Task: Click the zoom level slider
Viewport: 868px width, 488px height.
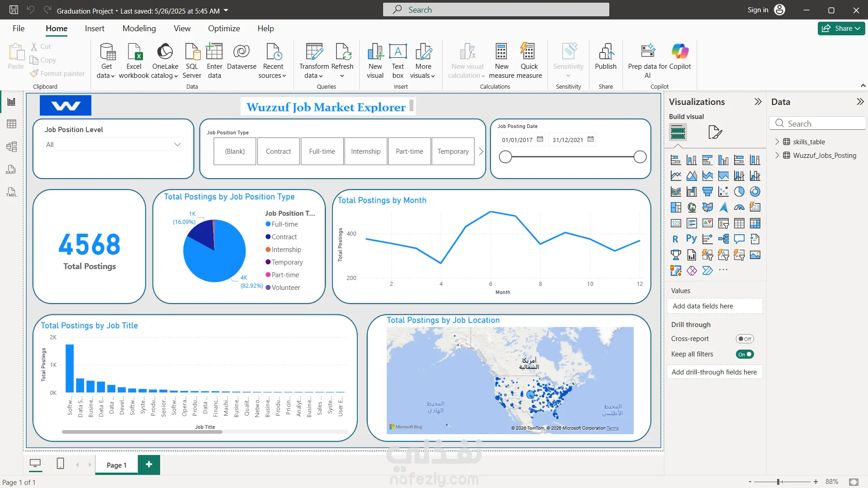Action: (x=779, y=482)
